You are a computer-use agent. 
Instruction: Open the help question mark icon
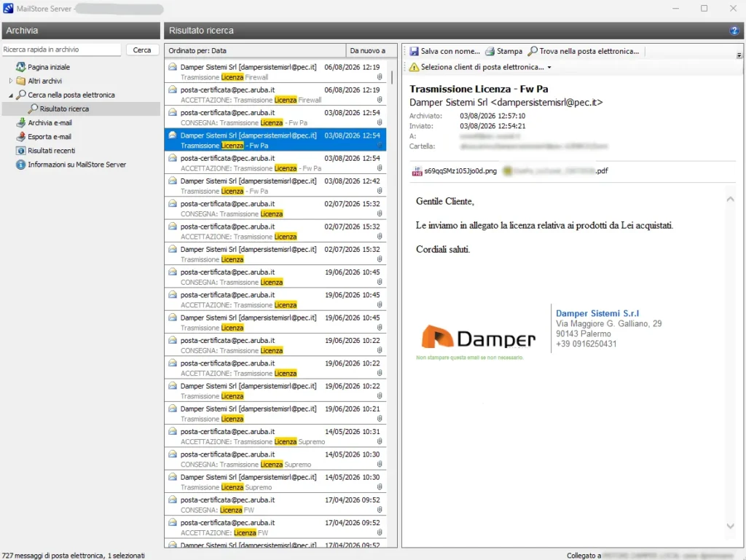734,31
